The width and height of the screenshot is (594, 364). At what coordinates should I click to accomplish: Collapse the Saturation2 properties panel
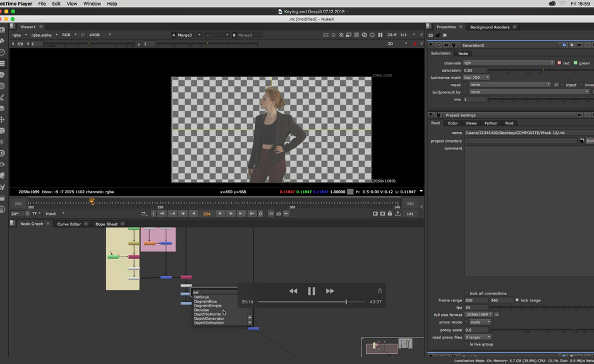(431, 45)
